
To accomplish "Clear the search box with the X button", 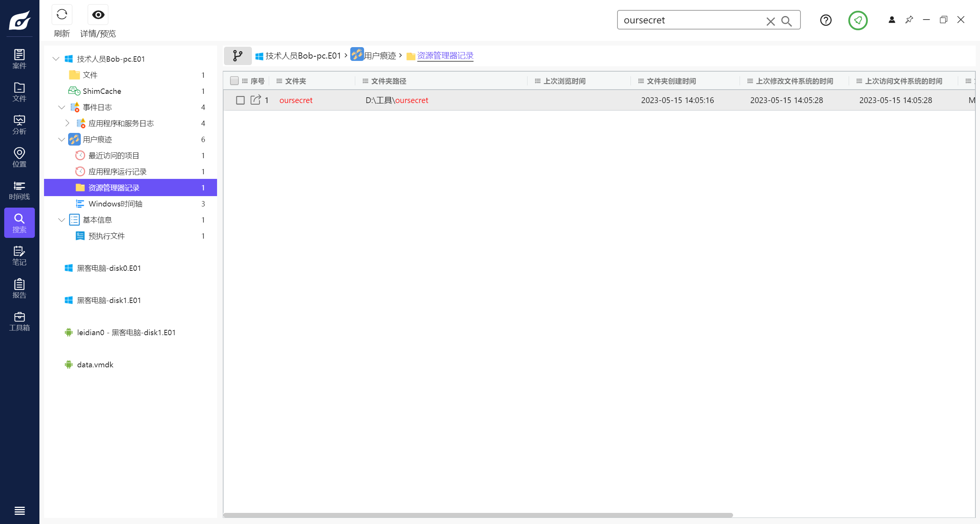I will point(771,21).
